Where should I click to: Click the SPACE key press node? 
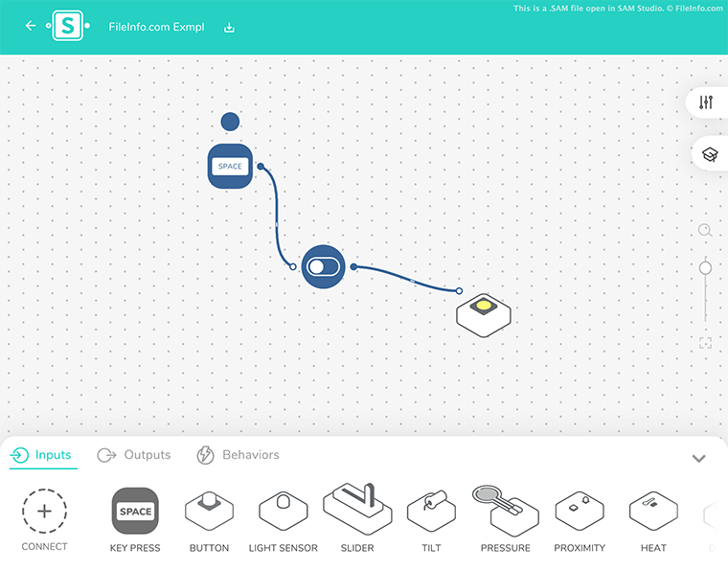click(230, 167)
